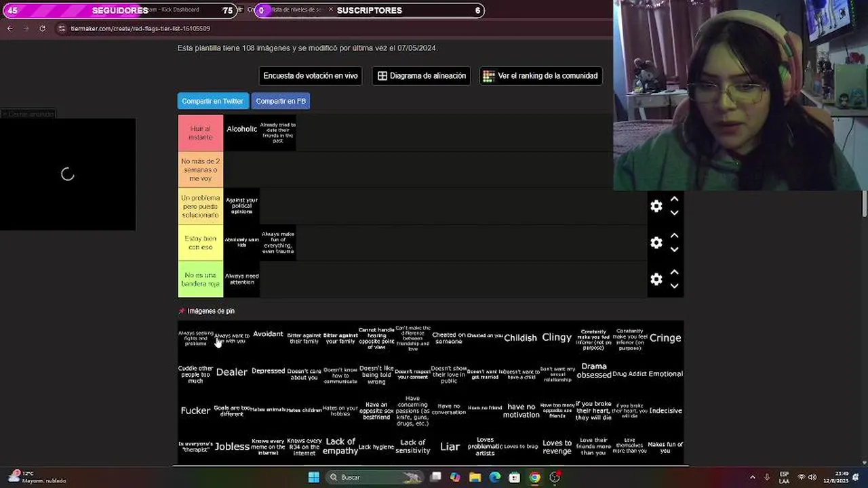868x488 pixels.
Task: Pick the 'Cheated on someone' tile
Action: pyautogui.click(x=448, y=338)
